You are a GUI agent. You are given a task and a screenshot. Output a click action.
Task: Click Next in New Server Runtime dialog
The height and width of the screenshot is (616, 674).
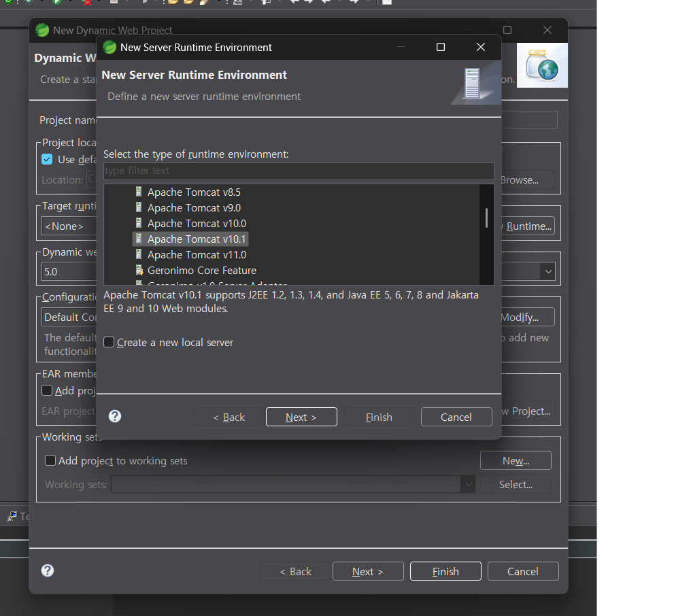pyautogui.click(x=301, y=417)
